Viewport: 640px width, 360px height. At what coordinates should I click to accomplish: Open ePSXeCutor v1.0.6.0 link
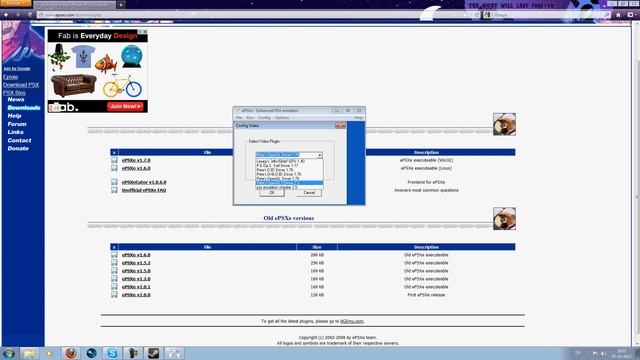point(144,182)
